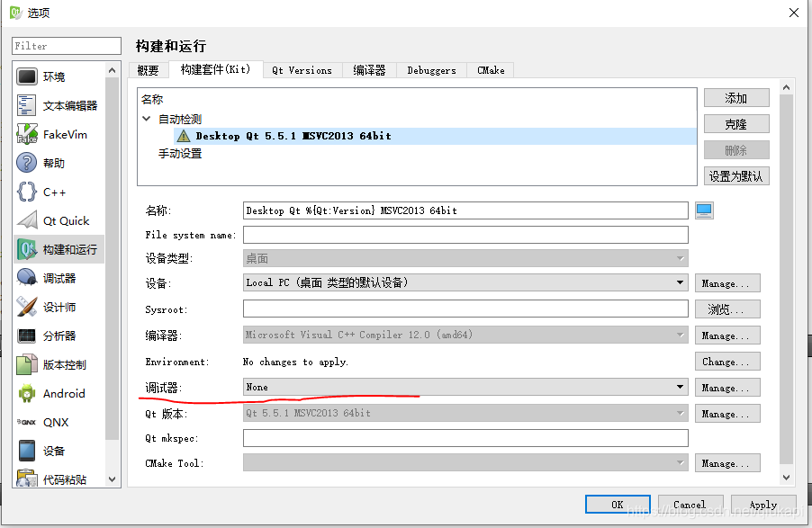
Task: Open the 编译器 compiler dropdown
Action: [x=465, y=335]
